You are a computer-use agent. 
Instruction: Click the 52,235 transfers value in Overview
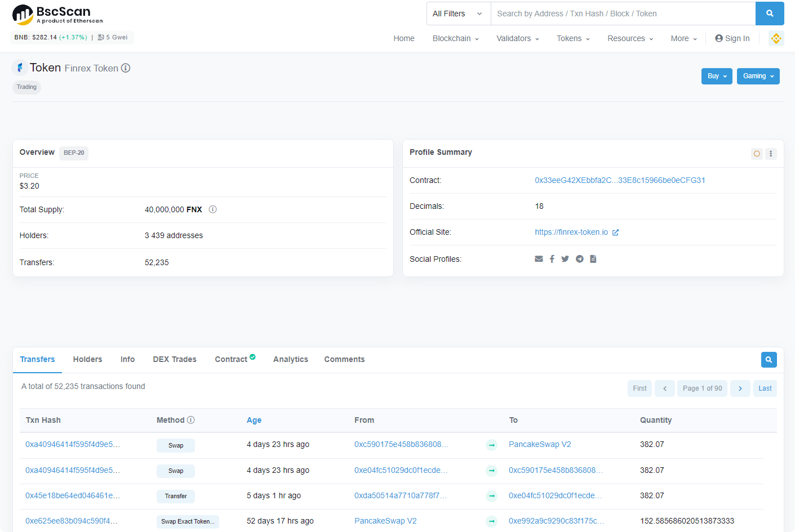(157, 263)
